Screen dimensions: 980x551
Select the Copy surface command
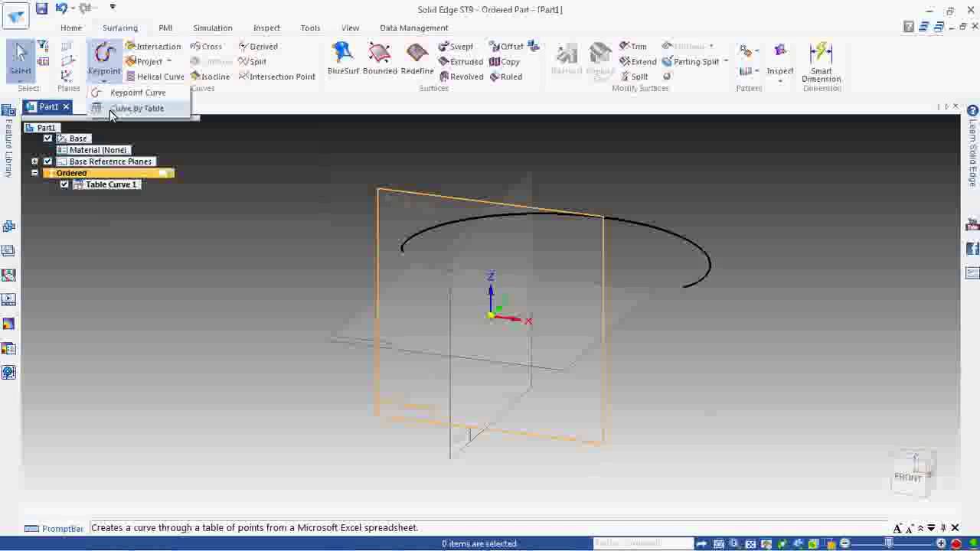point(505,61)
